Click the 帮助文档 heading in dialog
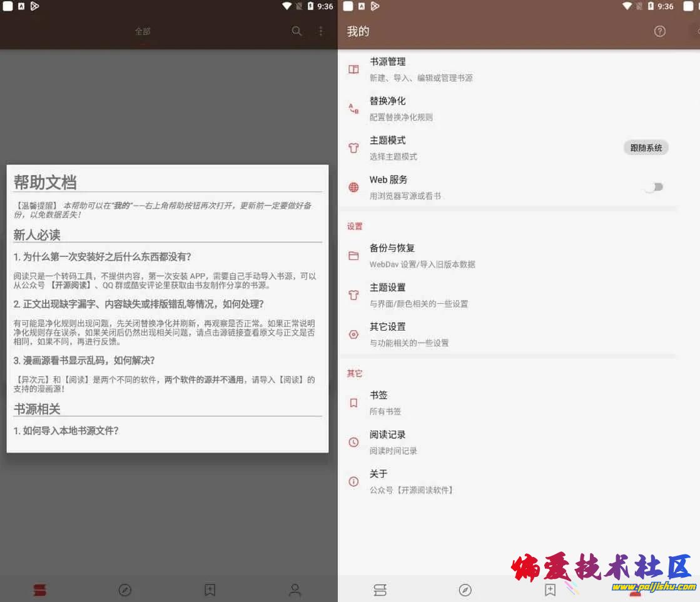This screenshot has width=700, height=602. 46,182
